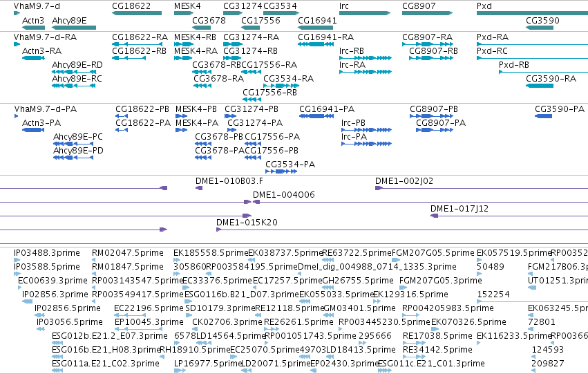Select the CG16941-RA transcript

point(315,44)
